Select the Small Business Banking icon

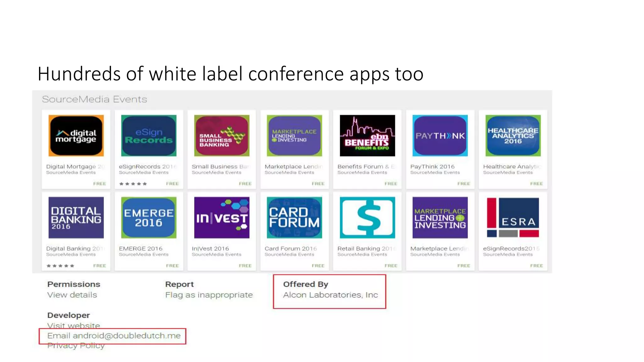point(222,135)
